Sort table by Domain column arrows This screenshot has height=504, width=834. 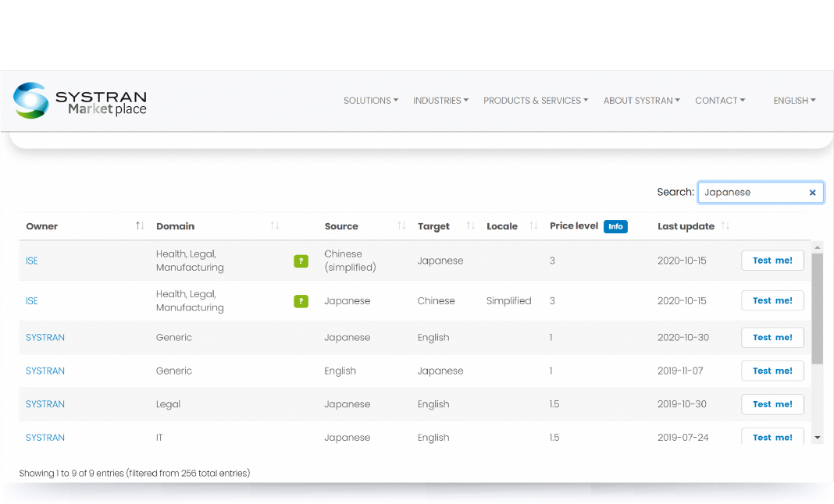tap(275, 226)
